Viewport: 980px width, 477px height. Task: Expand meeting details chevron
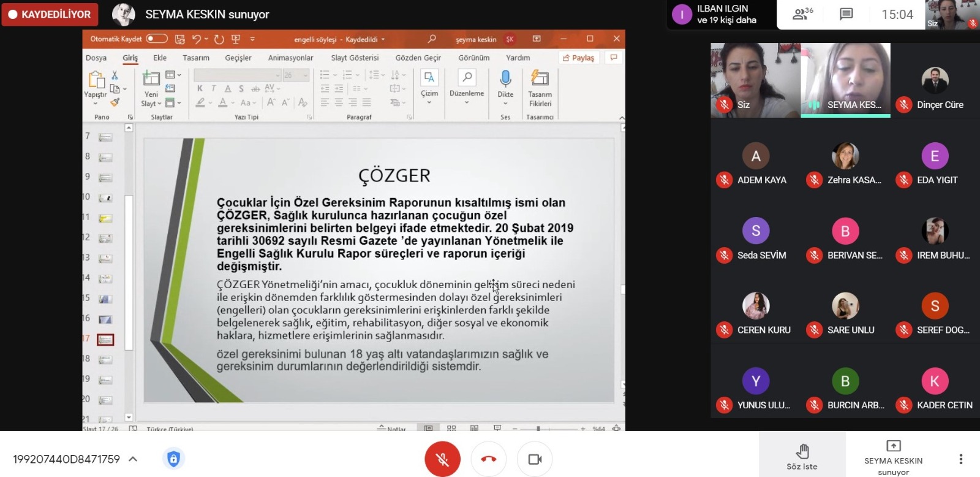coord(133,459)
